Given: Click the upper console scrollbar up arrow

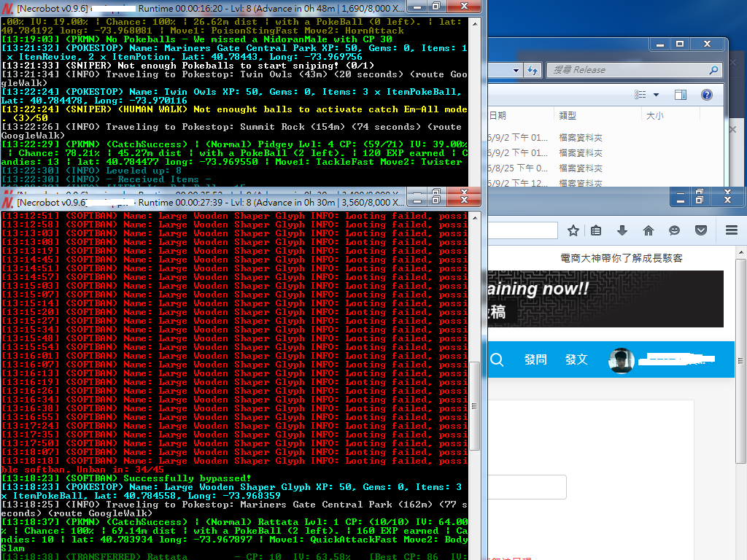Looking at the screenshot, I should point(475,23).
